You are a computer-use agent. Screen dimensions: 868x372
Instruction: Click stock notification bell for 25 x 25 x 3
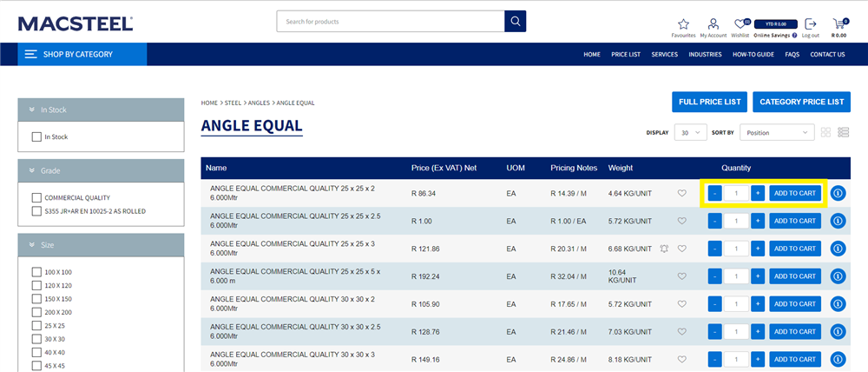pos(664,249)
